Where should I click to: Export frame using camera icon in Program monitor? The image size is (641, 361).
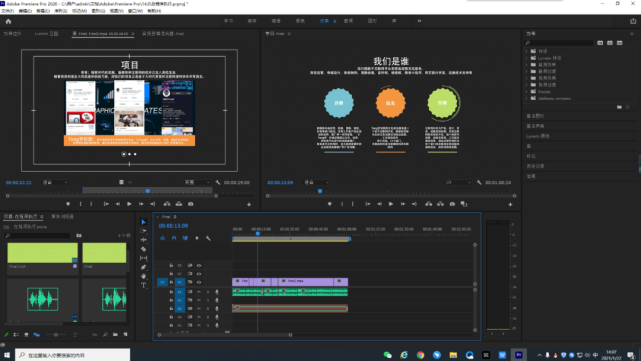(x=452, y=204)
